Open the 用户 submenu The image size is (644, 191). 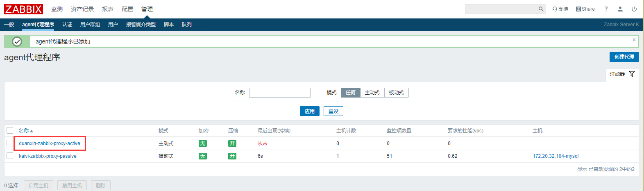click(x=113, y=25)
